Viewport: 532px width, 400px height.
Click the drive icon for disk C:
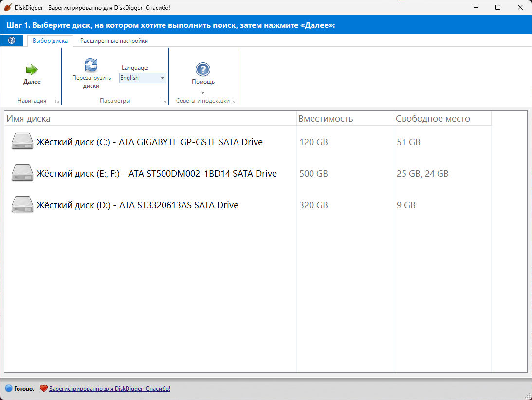(22, 142)
